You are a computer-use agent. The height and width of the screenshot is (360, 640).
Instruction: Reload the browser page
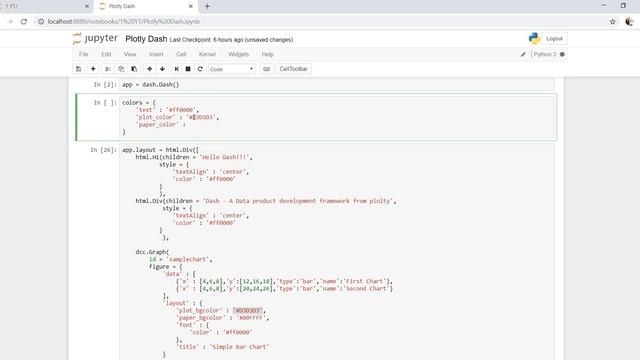(24, 22)
